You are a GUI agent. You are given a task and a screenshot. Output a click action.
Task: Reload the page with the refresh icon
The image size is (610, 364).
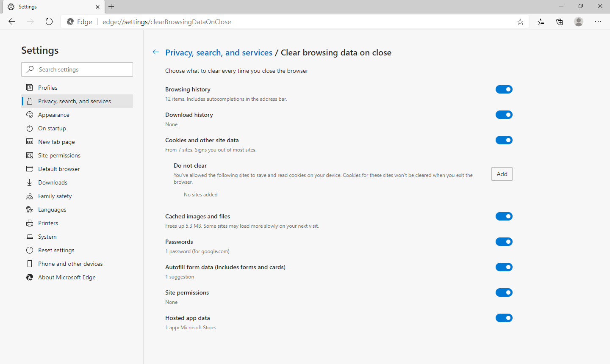tap(49, 22)
